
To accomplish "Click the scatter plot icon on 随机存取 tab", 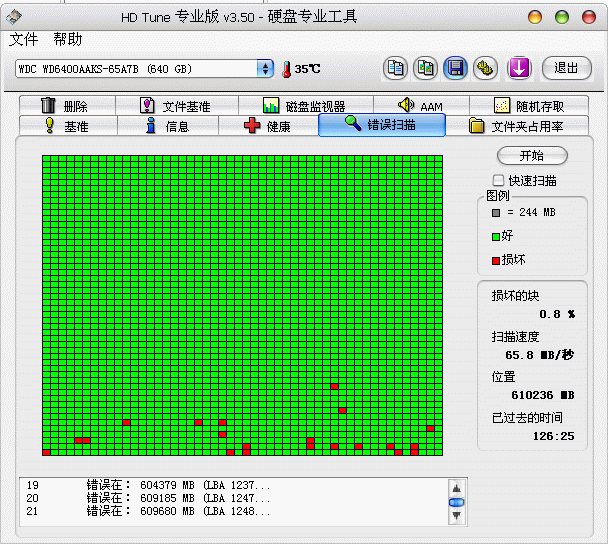I will tap(501, 105).
